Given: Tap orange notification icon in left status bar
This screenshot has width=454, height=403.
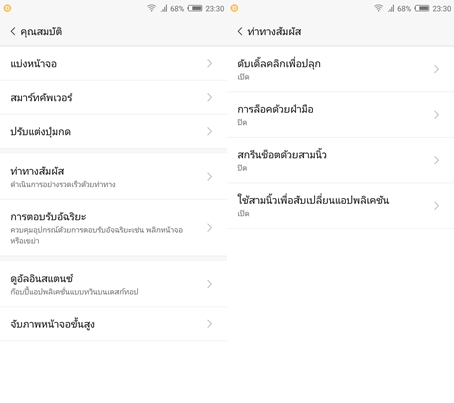Looking at the screenshot, I should [x=7, y=8].
